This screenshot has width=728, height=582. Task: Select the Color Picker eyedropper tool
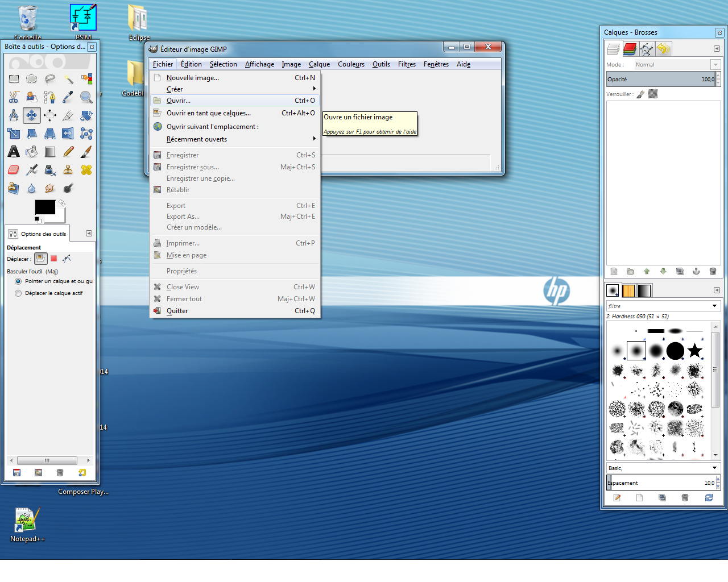[x=68, y=97]
